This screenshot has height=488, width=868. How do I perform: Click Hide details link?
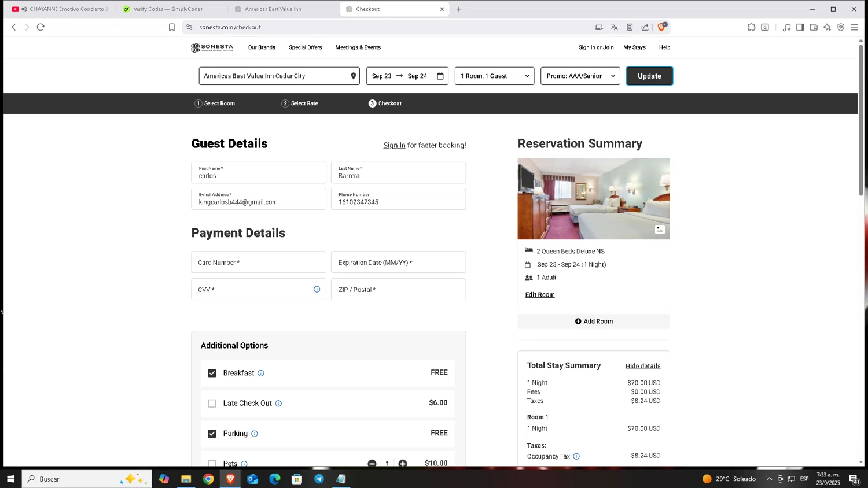coord(643,366)
